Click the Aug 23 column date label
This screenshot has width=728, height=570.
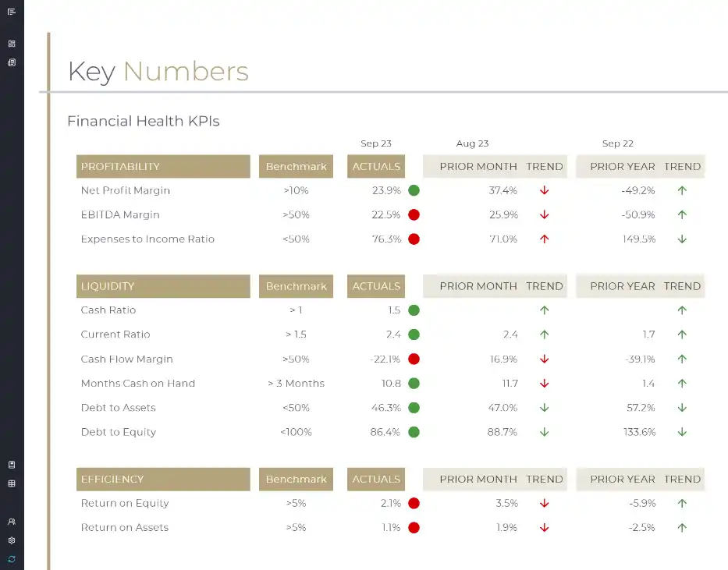click(x=472, y=143)
